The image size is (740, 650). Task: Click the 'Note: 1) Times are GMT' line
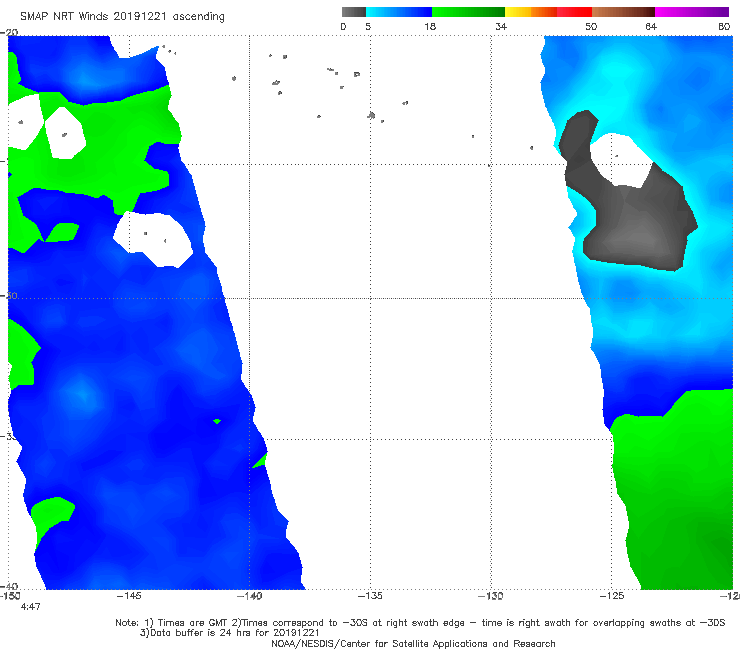[x=420, y=623]
